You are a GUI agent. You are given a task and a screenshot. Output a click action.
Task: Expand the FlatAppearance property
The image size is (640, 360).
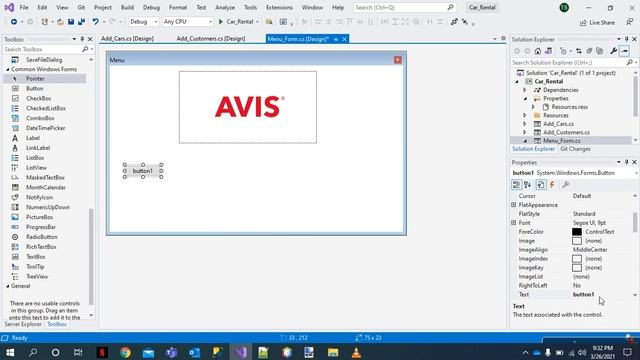513,205
